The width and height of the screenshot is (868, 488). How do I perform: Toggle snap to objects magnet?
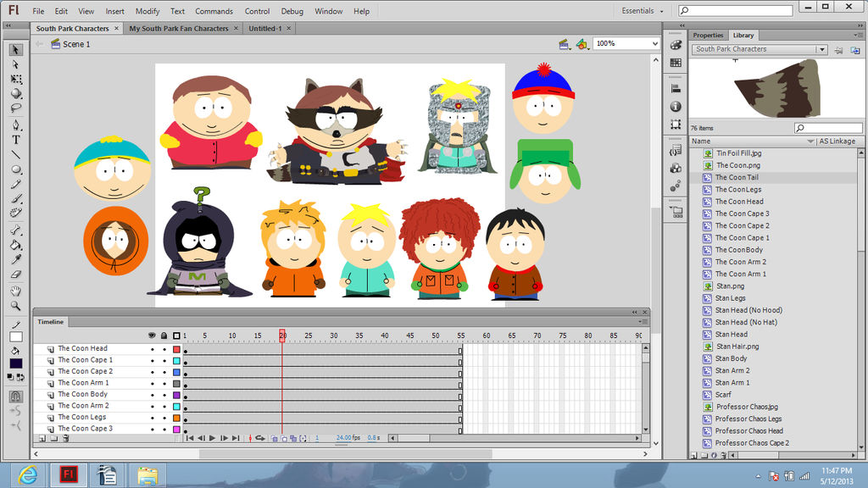[x=16, y=396]
